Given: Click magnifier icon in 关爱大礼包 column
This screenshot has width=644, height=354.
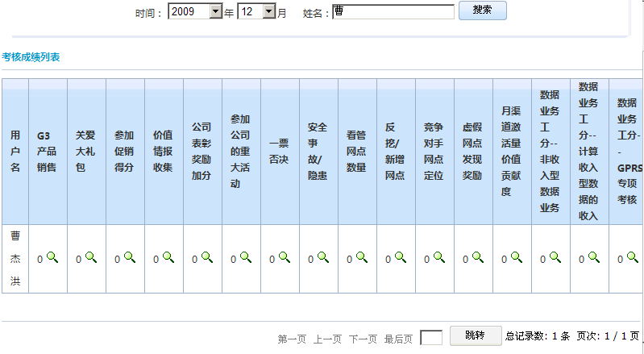Looking at the screenshot, I should click(91, 257).
